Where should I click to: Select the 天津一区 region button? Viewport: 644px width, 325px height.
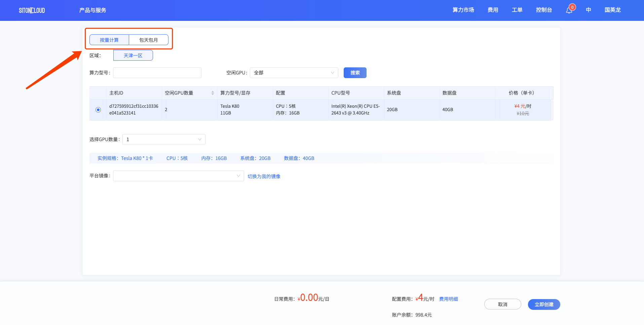coord(133,55)
